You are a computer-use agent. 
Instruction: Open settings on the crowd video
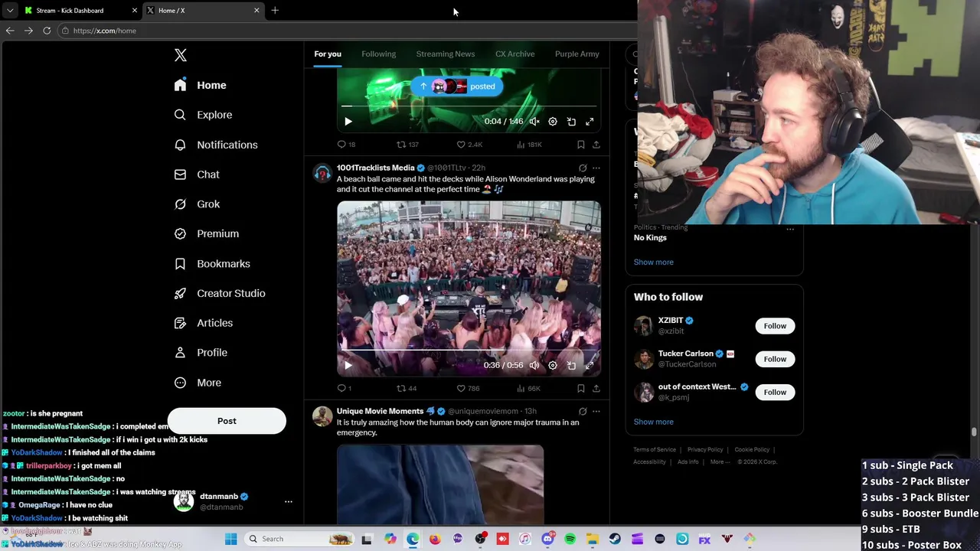(x=553, y=366)
